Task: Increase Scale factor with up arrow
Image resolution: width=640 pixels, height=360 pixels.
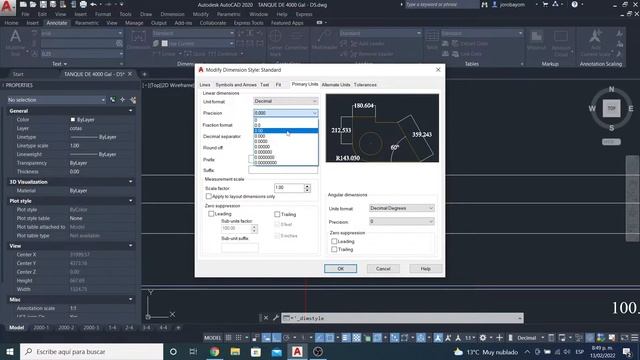Action: tap(307, 186)
